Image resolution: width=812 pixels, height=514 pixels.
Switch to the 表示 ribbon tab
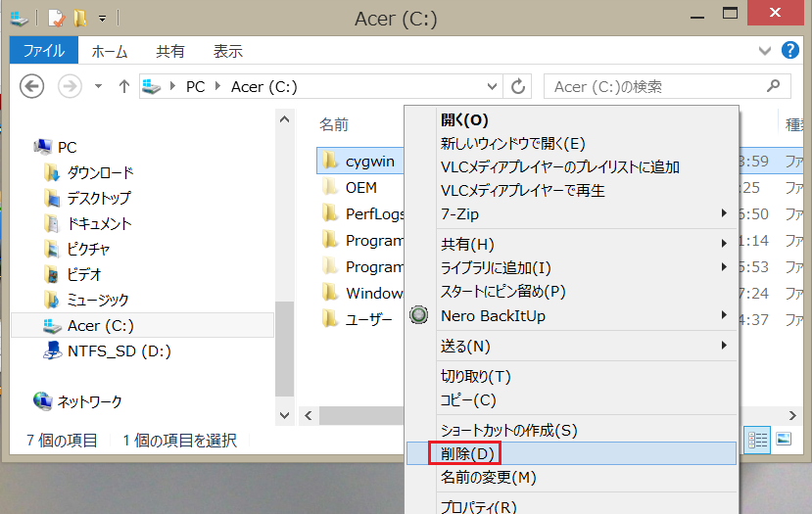tap(228, 51)
